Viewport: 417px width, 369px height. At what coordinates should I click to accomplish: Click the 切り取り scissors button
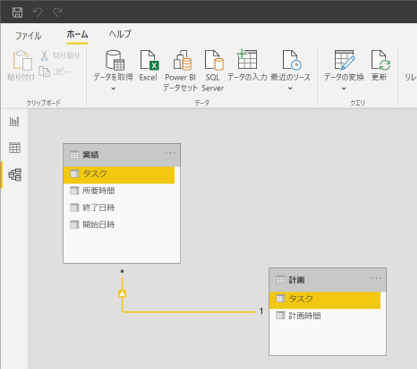tap(60, 55)
